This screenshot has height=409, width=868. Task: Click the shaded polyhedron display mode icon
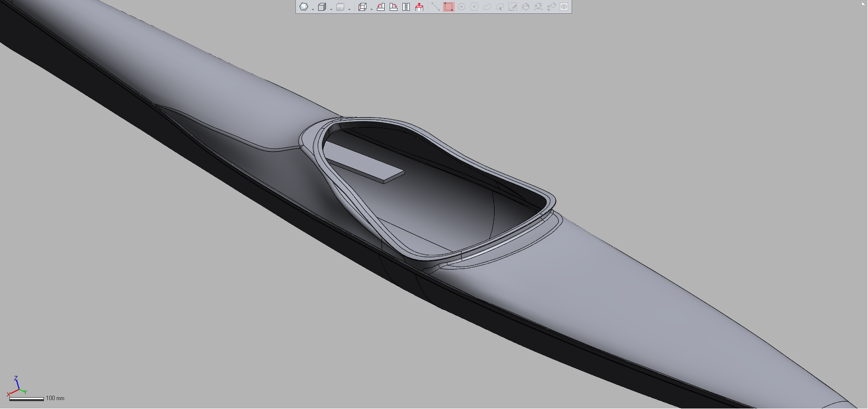pos(304,7)
